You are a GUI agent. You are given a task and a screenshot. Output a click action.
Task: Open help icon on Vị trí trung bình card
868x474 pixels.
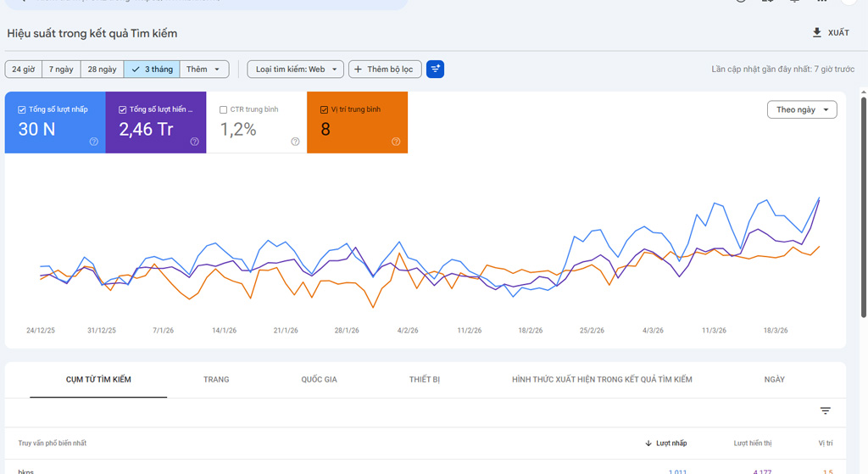396,142
